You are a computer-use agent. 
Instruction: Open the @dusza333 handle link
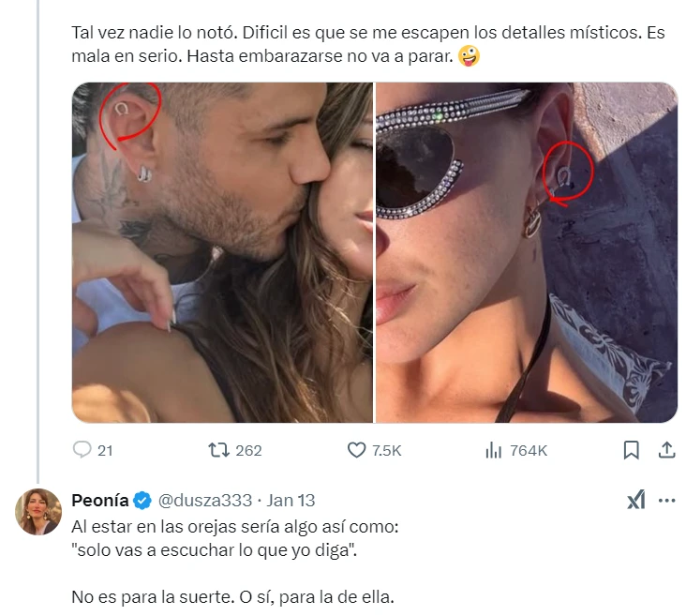click(x=204, y=500)
